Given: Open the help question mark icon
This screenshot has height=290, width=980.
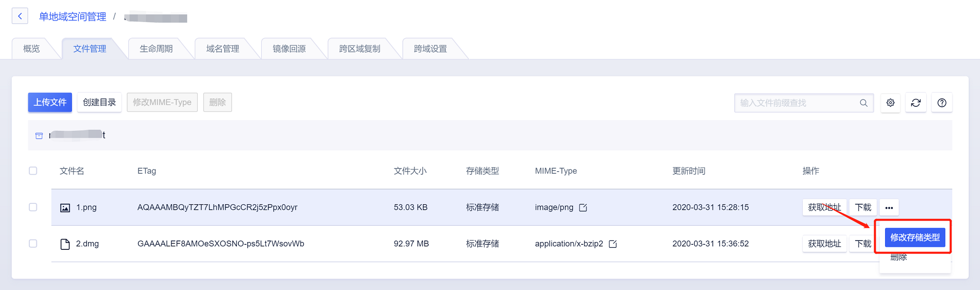Looking at the screenshot, I should tap(942, 103).
